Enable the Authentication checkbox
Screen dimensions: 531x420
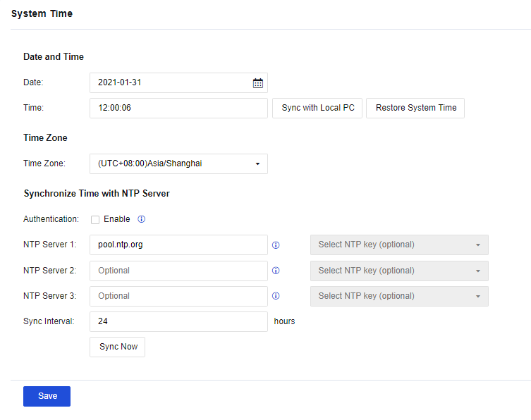[95, 219]
